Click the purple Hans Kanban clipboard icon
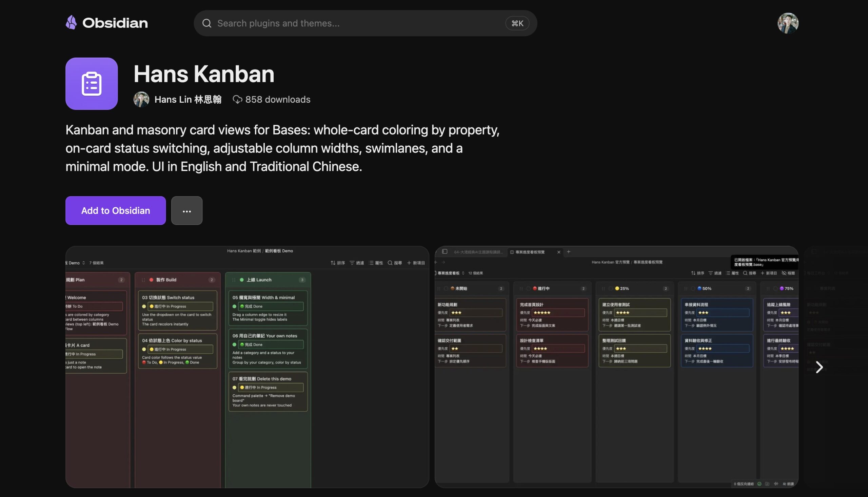Image resolution: width=868 pixels, height=497 pixels. pyautogui.click(x=92, y=84)
